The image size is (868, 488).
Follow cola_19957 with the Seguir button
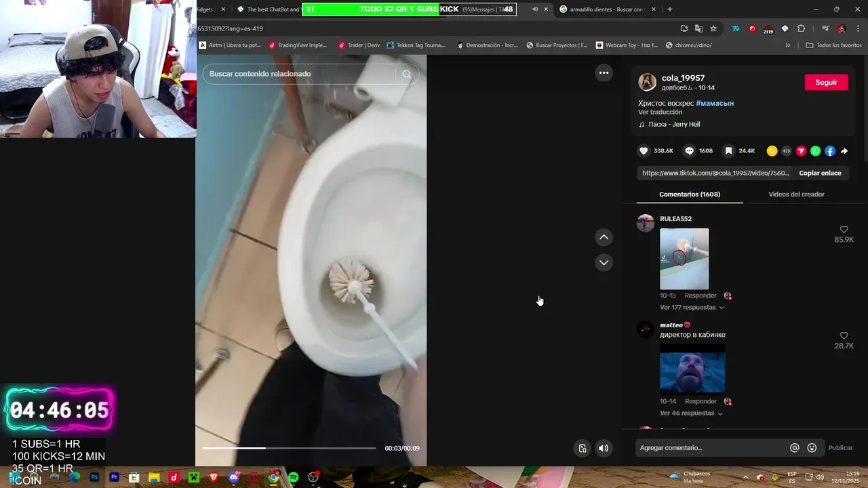(x=826, y=82)
